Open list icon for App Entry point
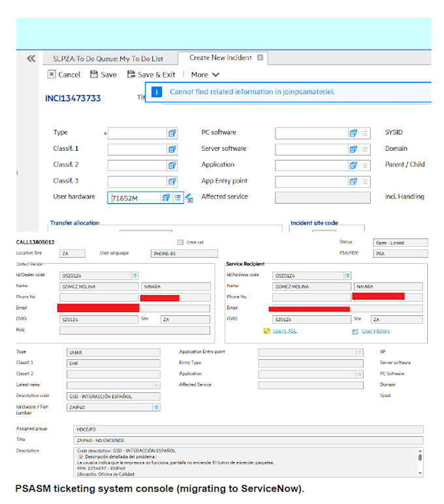This screenshot has width=444, height=504. point(364,181)
